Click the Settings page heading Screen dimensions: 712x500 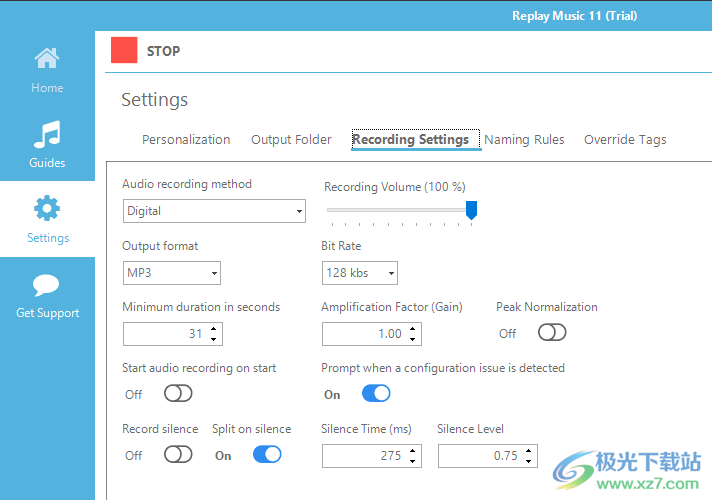(154, 100)
